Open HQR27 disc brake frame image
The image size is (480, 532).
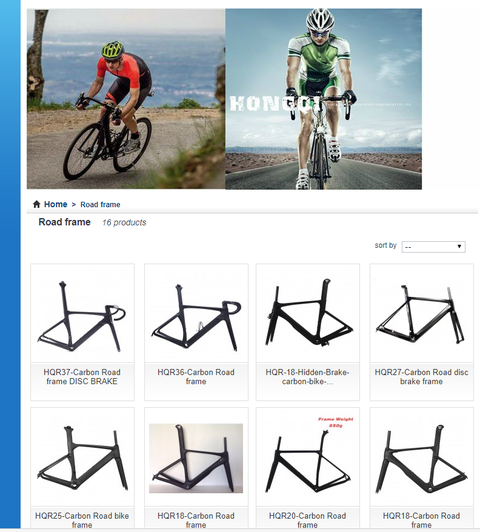(x=421, y=314)
